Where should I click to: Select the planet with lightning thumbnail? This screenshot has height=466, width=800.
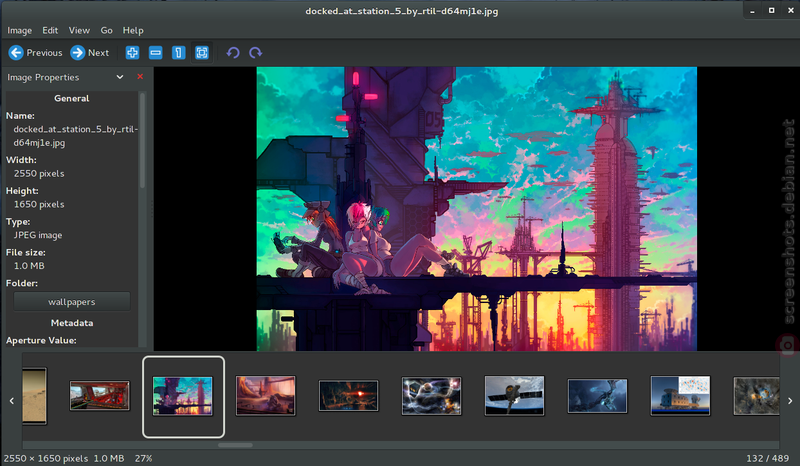(x=432, y=396)
